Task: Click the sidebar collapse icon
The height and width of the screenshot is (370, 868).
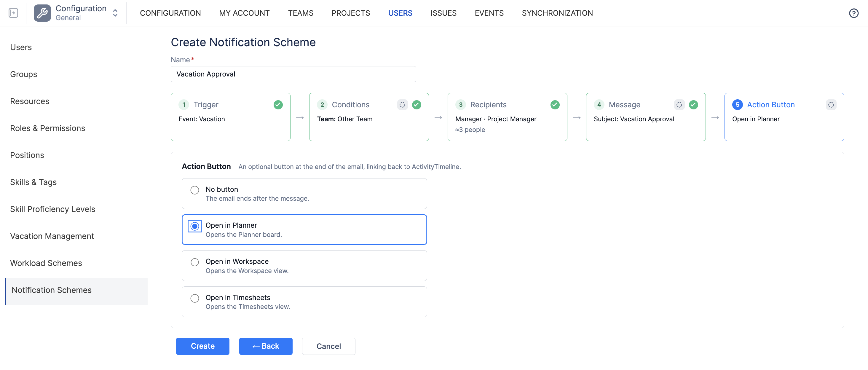Action: coord(13,13)
